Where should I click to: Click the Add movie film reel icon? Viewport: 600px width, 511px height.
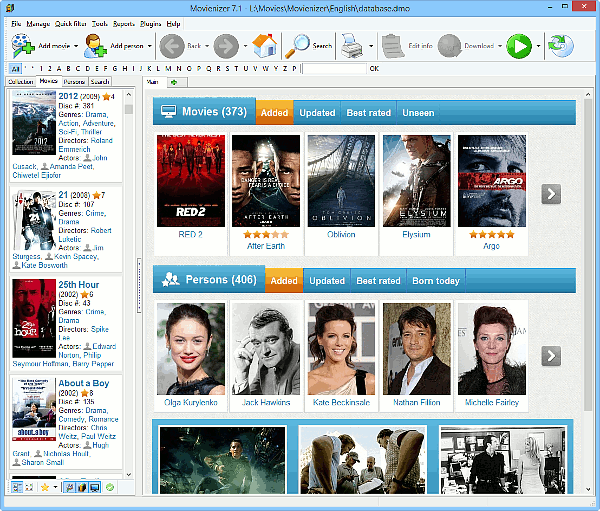[x=23, y=46]
